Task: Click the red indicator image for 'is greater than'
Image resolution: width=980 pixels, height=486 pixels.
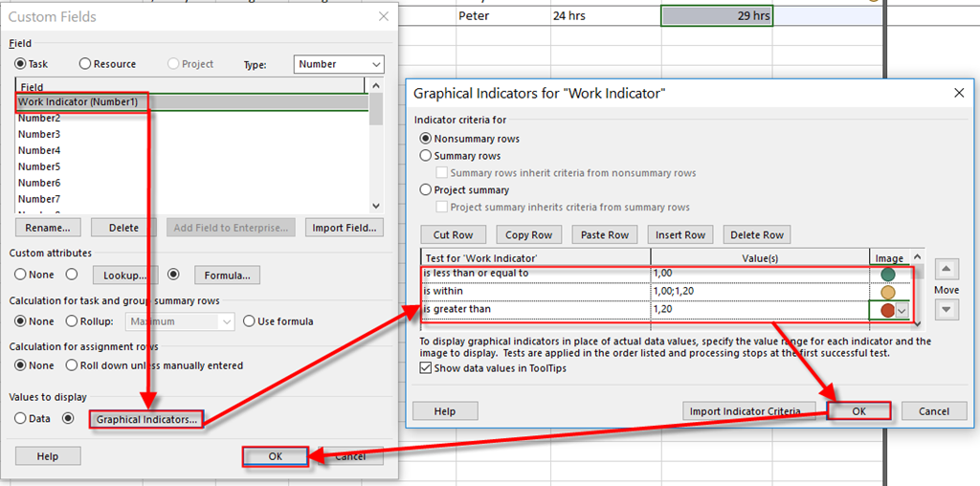Action: pyautogui.click(x=887, y=310)
